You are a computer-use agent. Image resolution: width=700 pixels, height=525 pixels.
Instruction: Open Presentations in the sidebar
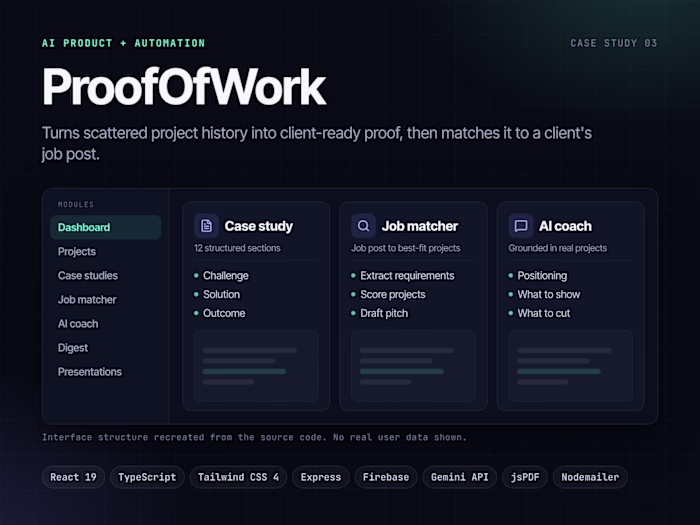click(x=90, y=372)
